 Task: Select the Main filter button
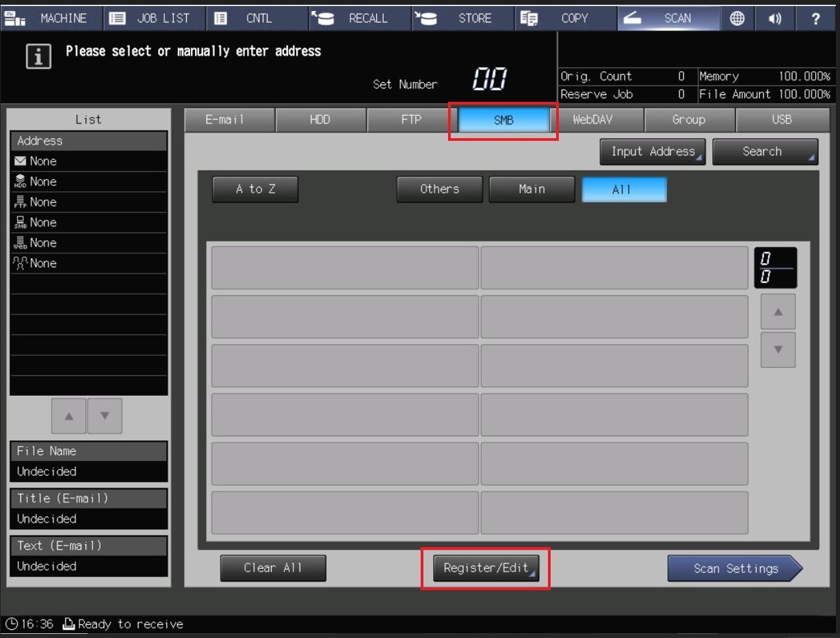click(x=531, y=189)
